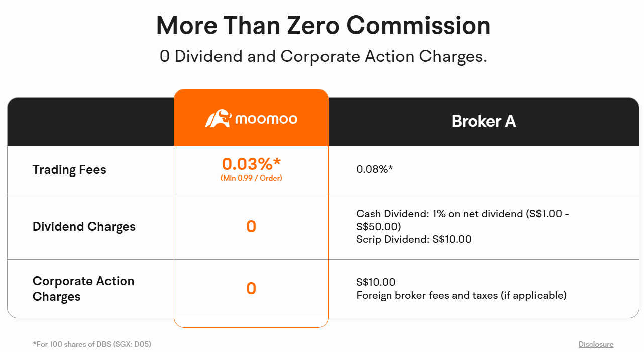Select the Trading Fees row label

[69, 170]
